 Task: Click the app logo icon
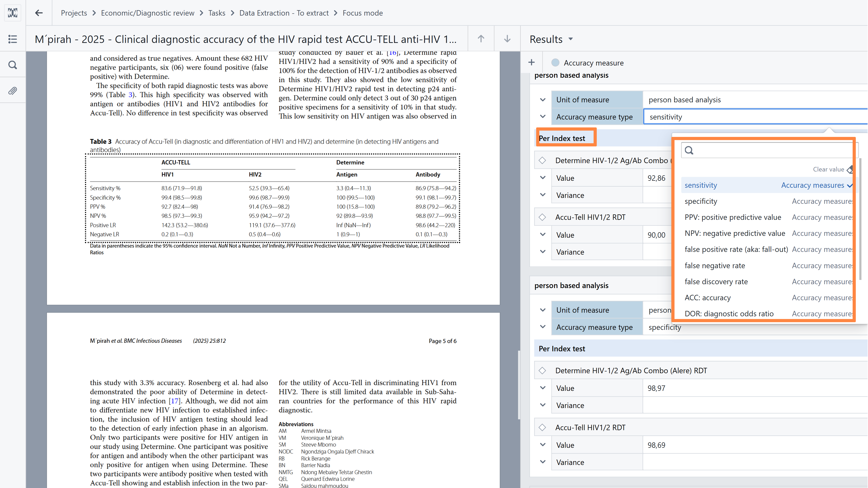click(13, 13)
